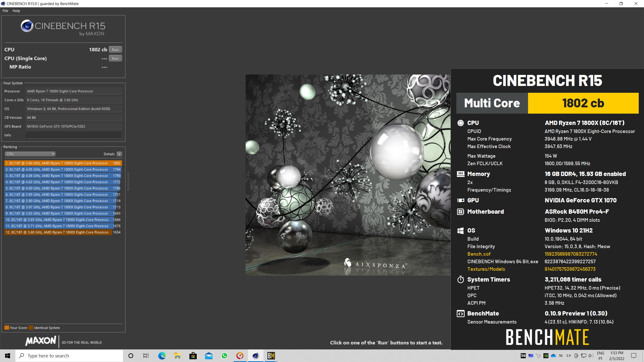
Task: Click the Cinebench R15 logo sphere
Action: [27, 26]
